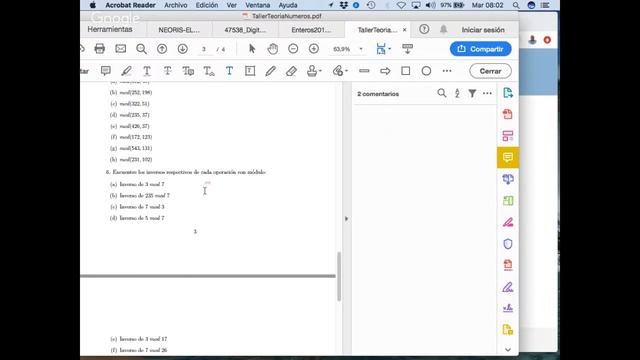Zoom in with the plus circle button
Viewport: 640px width, 360px height.
(x=314, y=49)
